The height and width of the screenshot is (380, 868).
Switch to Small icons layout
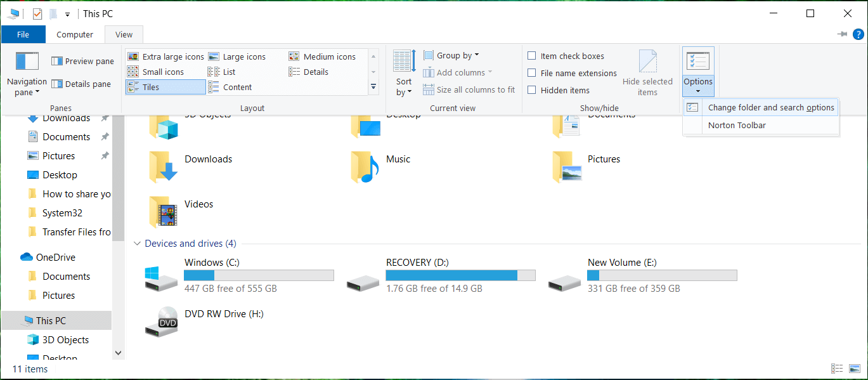click(x=164, y=71)
